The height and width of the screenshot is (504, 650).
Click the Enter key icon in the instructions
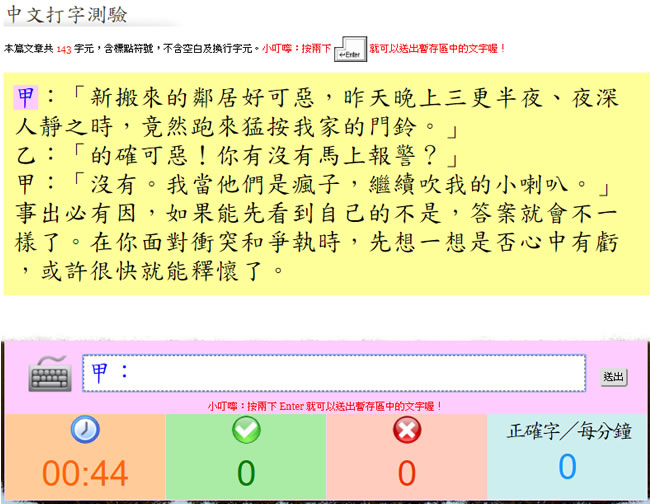click(350, 49)
